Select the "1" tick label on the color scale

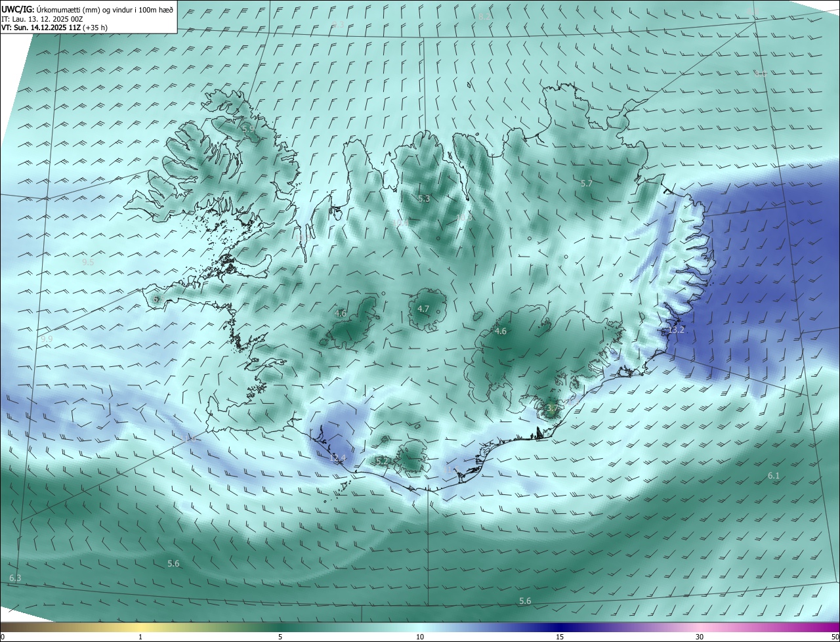point(140,637)
